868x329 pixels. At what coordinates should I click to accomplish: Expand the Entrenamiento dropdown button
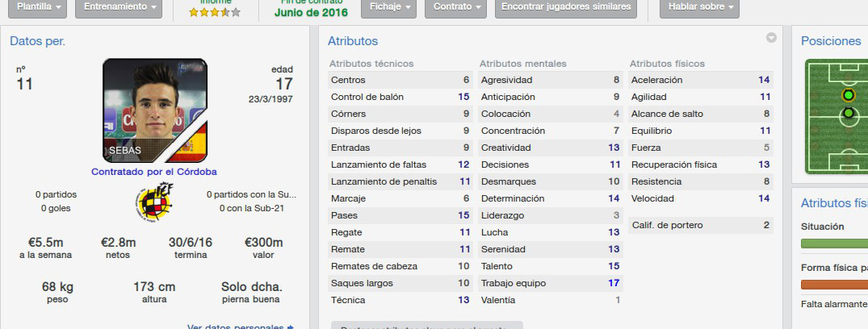[119, 7]
